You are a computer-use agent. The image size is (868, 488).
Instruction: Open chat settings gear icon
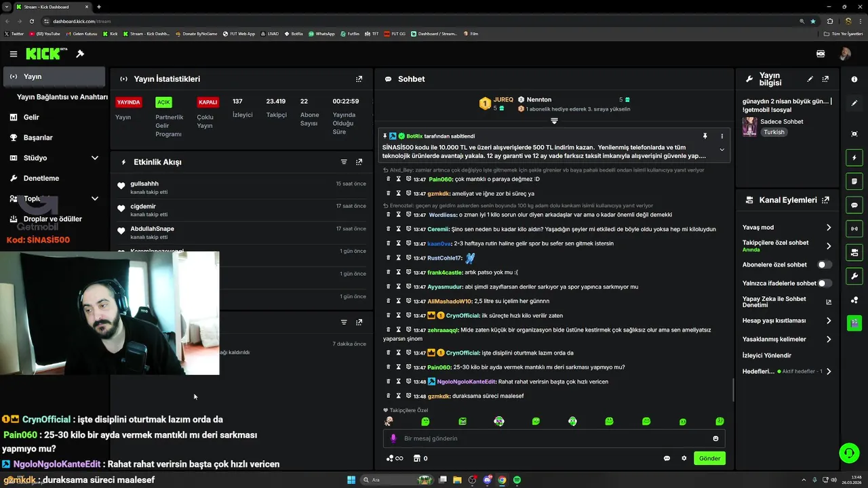click(x=684, y=458)
